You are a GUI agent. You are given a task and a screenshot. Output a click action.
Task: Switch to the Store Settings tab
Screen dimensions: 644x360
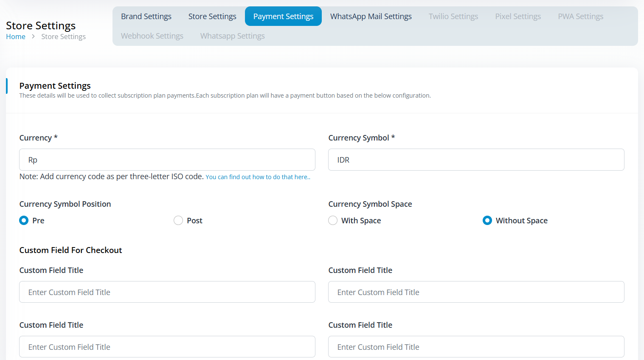pos(212,16)
